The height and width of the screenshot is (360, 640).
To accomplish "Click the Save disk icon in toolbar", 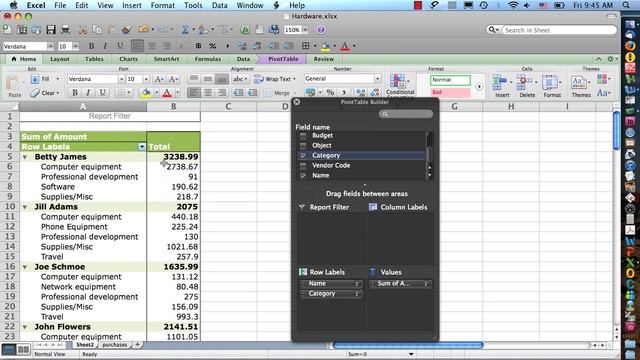I will point(51,29).
